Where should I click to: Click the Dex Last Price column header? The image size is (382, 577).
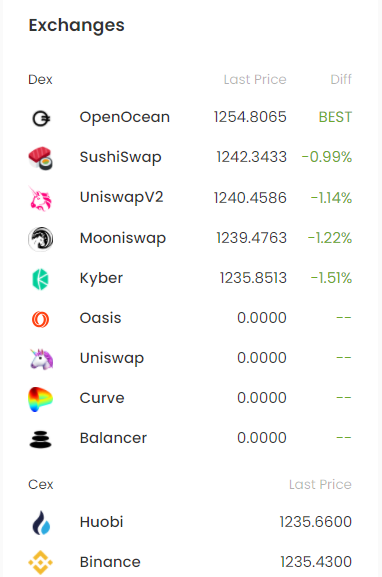[255, 79]
